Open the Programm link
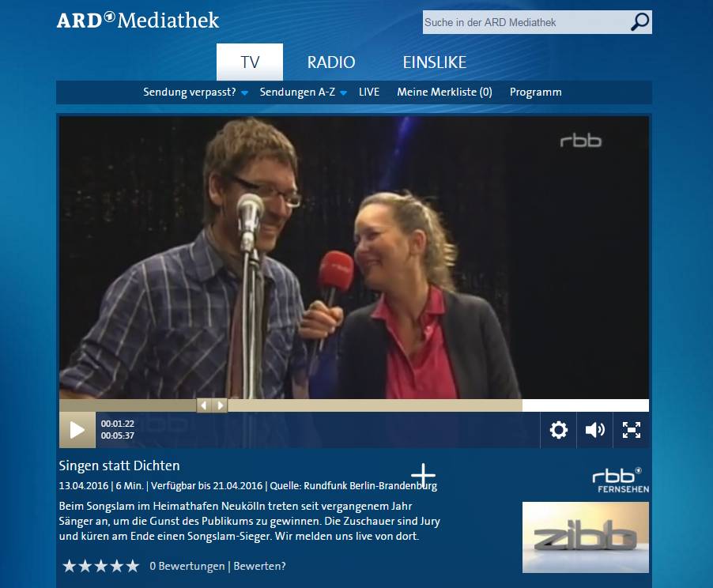 tap(536, 92)
